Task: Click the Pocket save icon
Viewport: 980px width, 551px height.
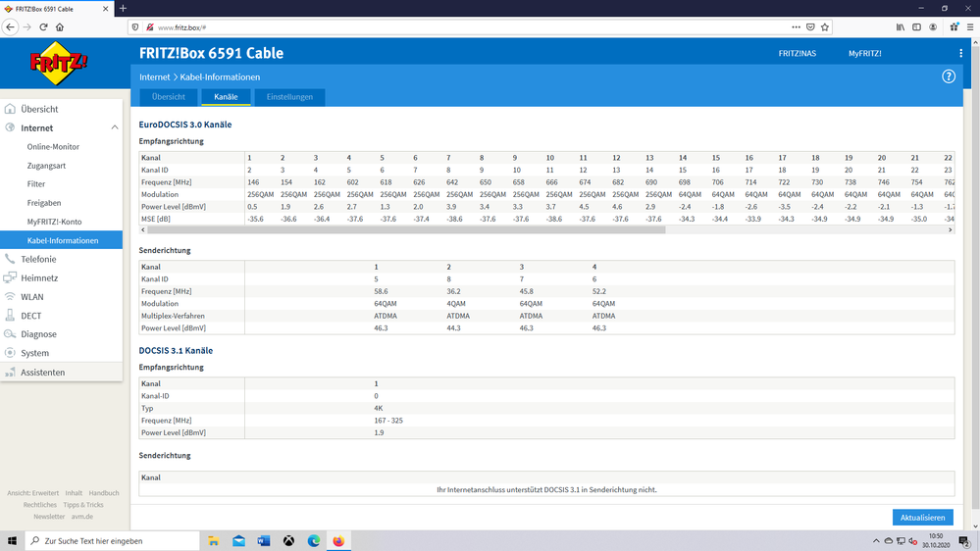Action: click(x=810, y=26)
